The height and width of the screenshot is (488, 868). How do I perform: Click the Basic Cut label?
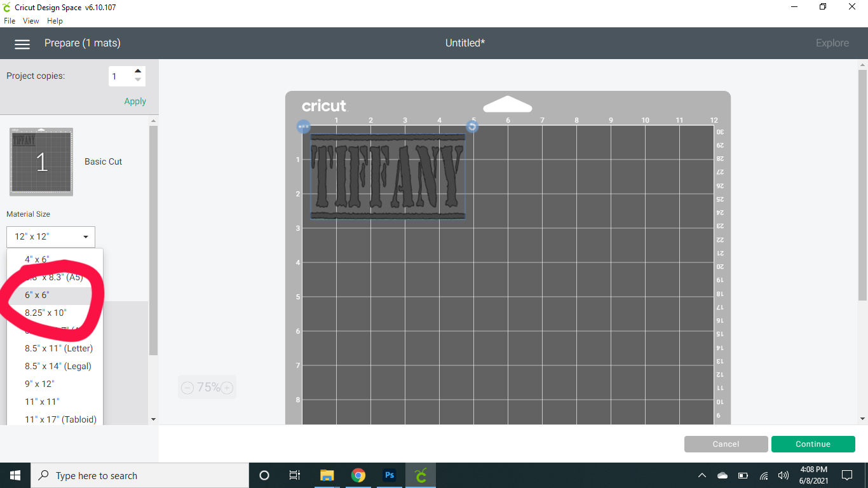point(103,161)
